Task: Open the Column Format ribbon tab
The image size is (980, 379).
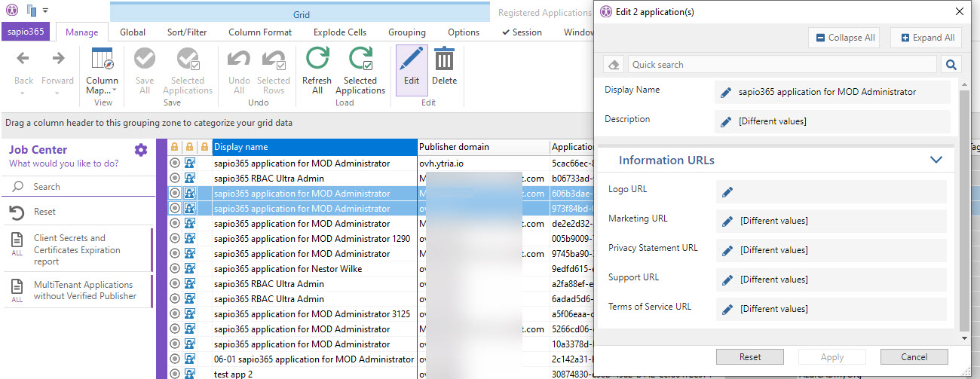Action: click(x=260, y=32)
